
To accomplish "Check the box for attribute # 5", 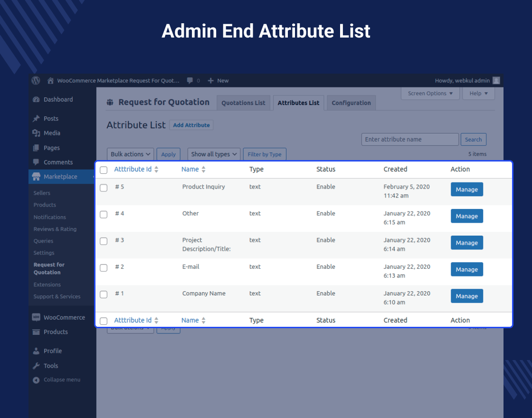I will click(104, 188).
